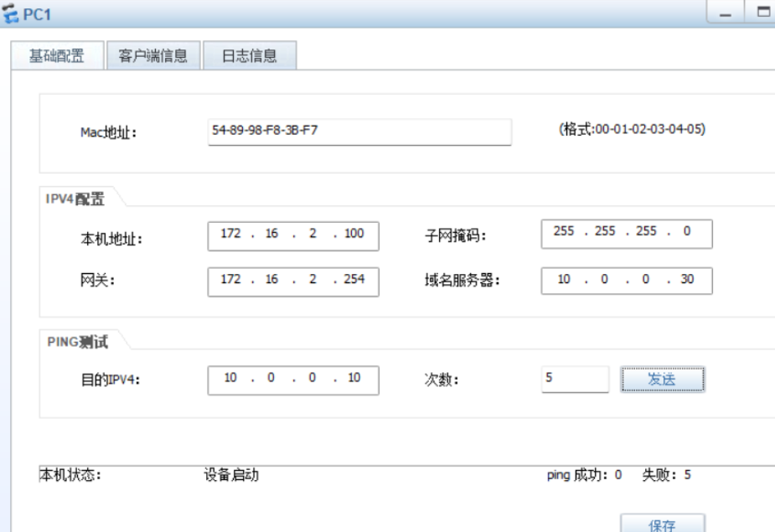
Task: Switch to the 日志信息 tab
Action: (x=250, y=55)
